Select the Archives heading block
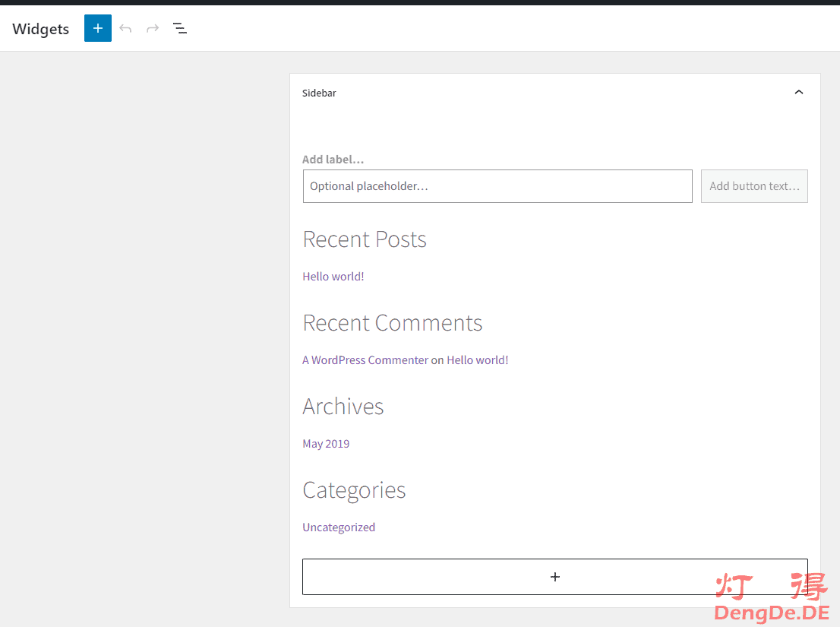 coord(343,407)
